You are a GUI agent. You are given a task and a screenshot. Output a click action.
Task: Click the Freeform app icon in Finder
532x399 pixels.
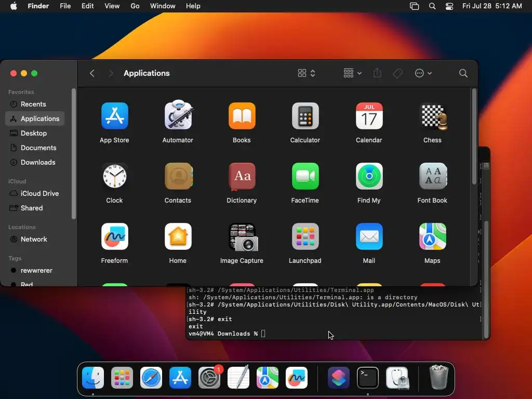[x=115, y=236]
